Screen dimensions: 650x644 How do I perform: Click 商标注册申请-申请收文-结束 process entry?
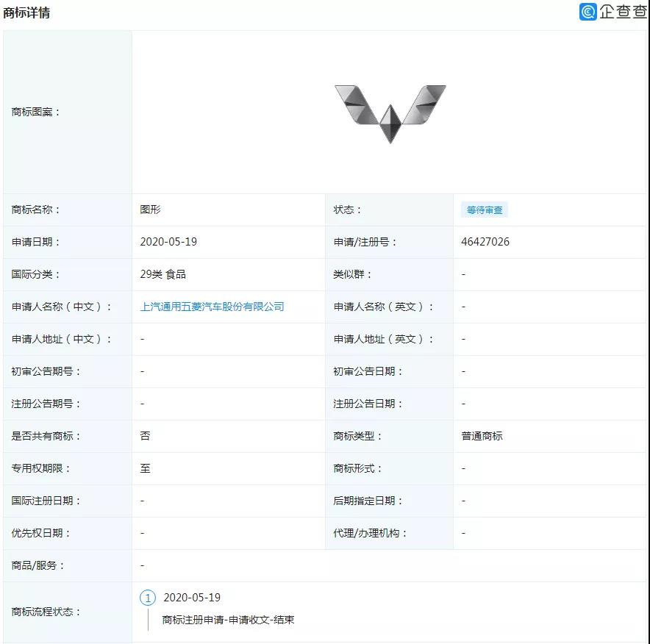pos(228,620)
